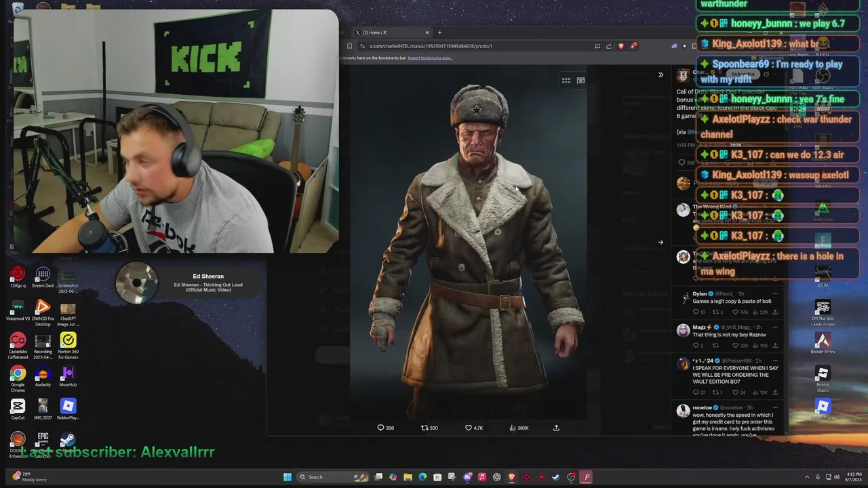Viewport: 868px width, 488px height.
Task: Open Google Chrome desktop shortcut
Action: (18, 378)
